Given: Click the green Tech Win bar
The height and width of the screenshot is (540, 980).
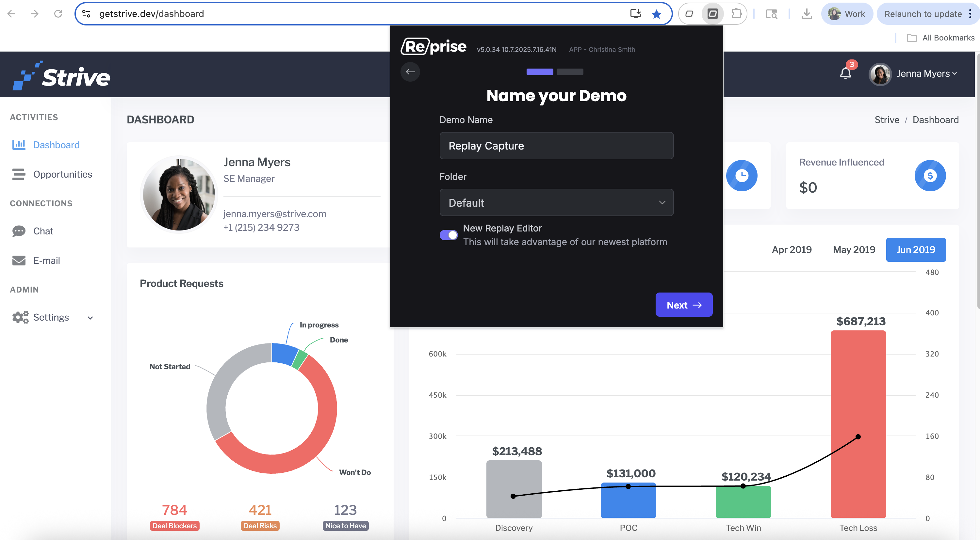Looking at the screenshot, I should click(x=743, y=501).
